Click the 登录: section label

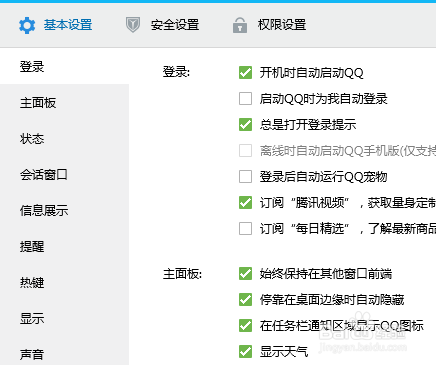click(176, 72)
